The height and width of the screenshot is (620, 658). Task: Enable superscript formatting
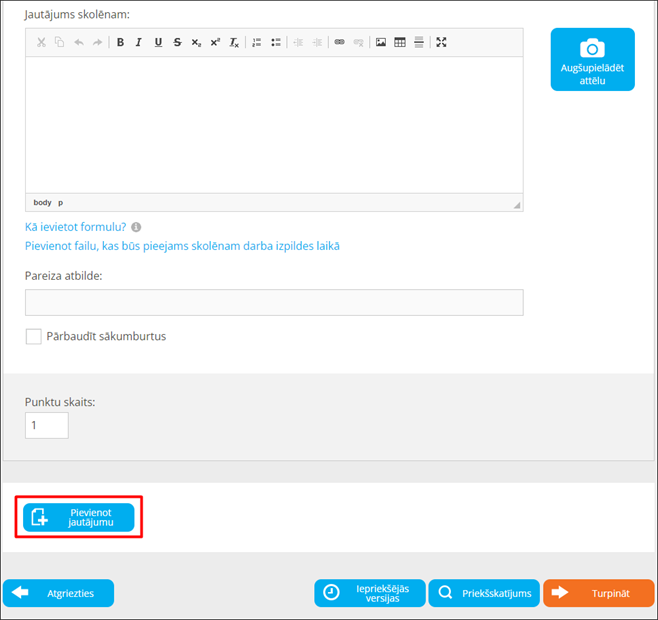click(215, 42)
